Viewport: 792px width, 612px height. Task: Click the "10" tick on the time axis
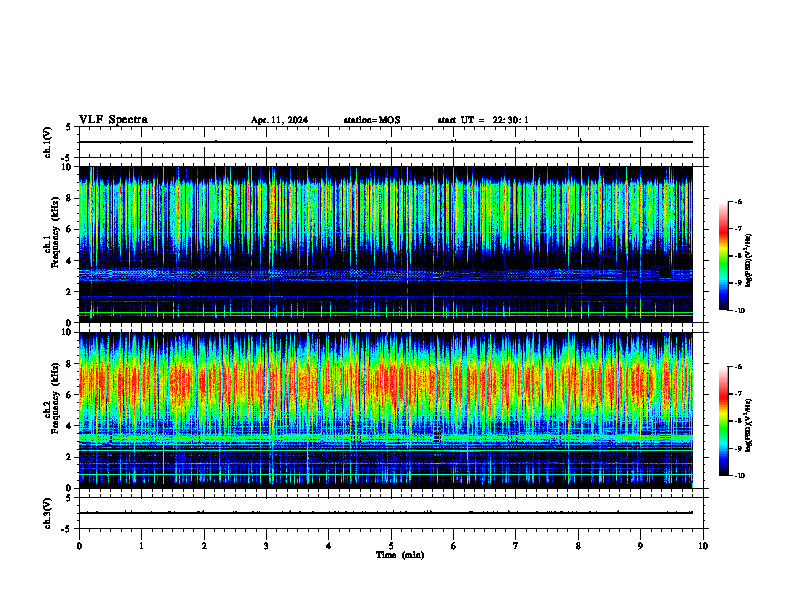[x=703, y=546]
